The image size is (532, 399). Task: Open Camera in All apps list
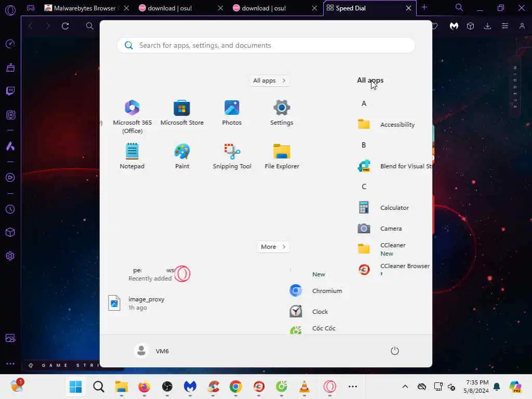[380, 229]
